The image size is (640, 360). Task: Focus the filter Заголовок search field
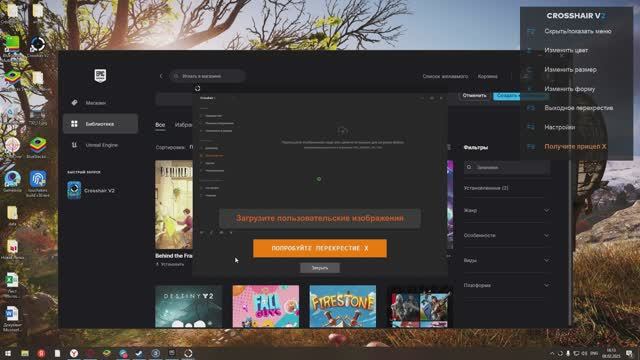[507, 167]
